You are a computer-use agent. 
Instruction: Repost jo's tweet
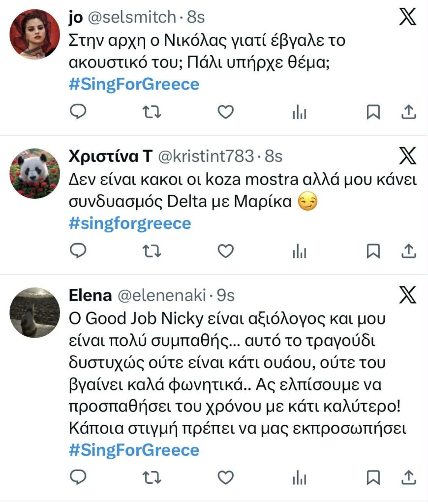coord(152,113)
